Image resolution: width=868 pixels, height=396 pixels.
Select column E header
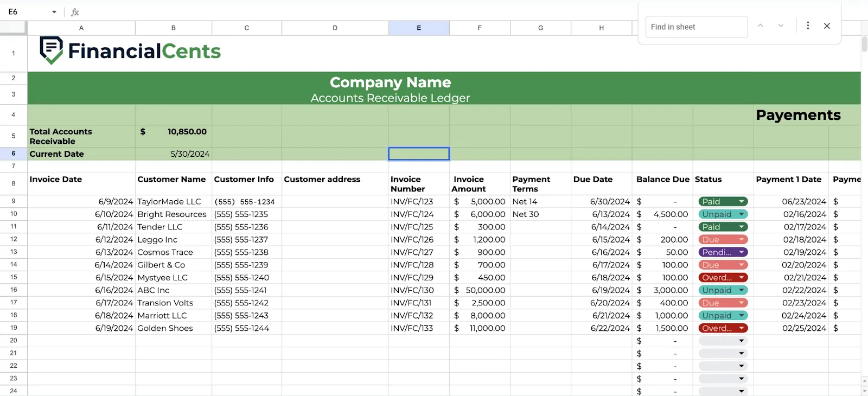(x=419, y=28)
